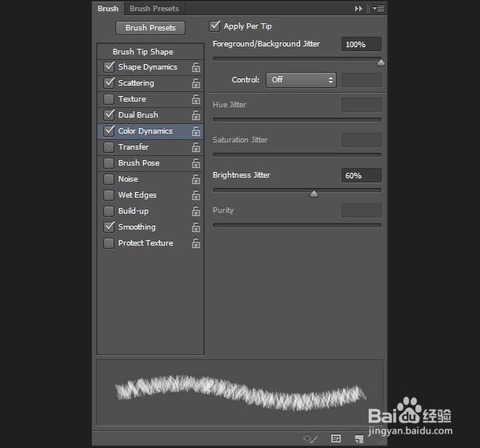Open Preset Manager icon at panel bottom

point(336,438)
